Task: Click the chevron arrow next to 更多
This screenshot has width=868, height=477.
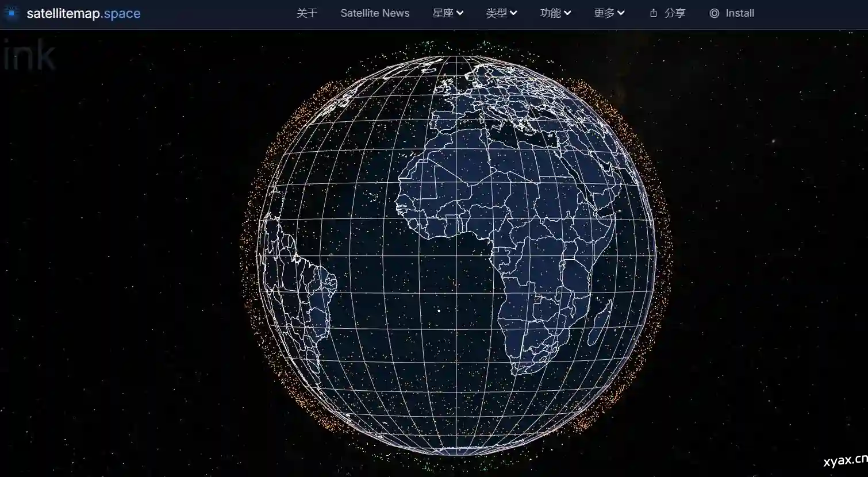Action: tap(621, 13)
